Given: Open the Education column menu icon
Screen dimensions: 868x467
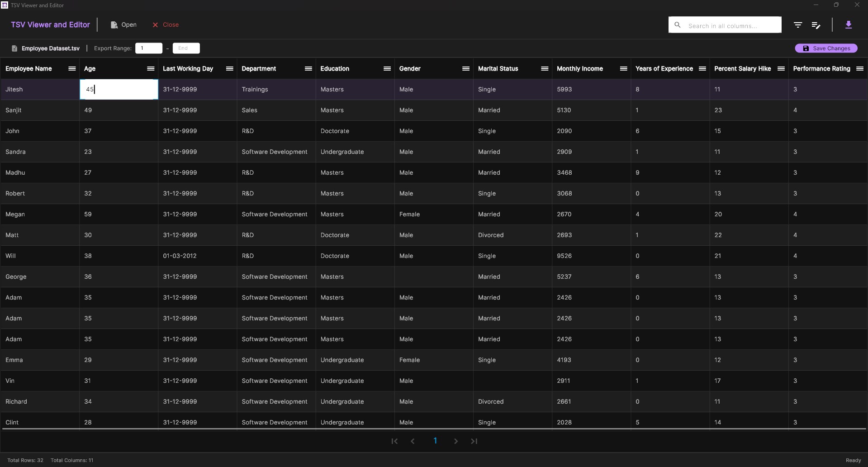Looking at the screenshot, I should [387, 69].
